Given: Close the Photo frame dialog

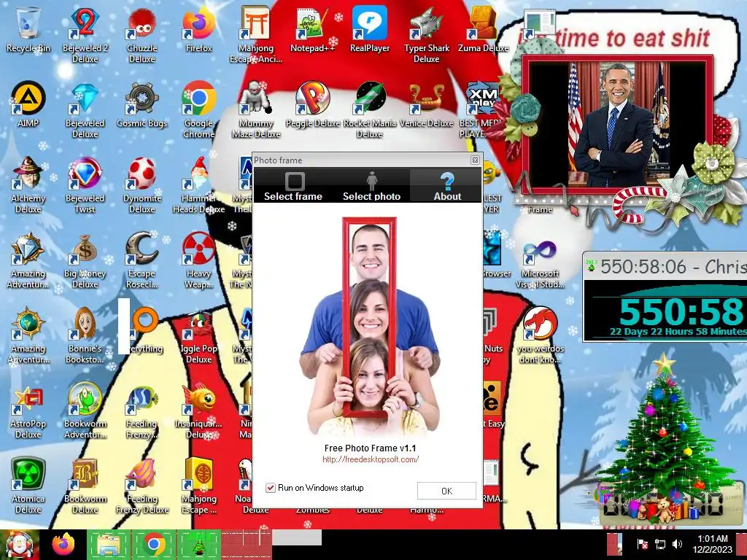Looking at the screenshot, I should (x=475, y=160).
